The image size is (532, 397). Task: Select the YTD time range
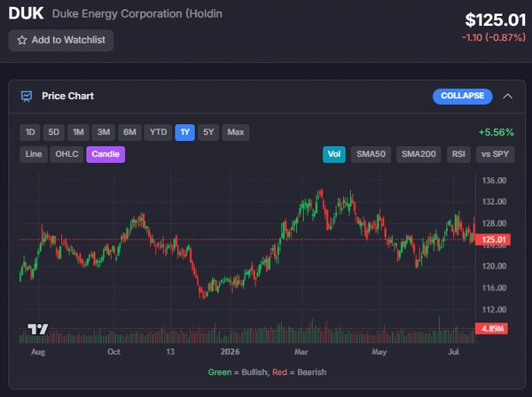[x=158, y=132]
